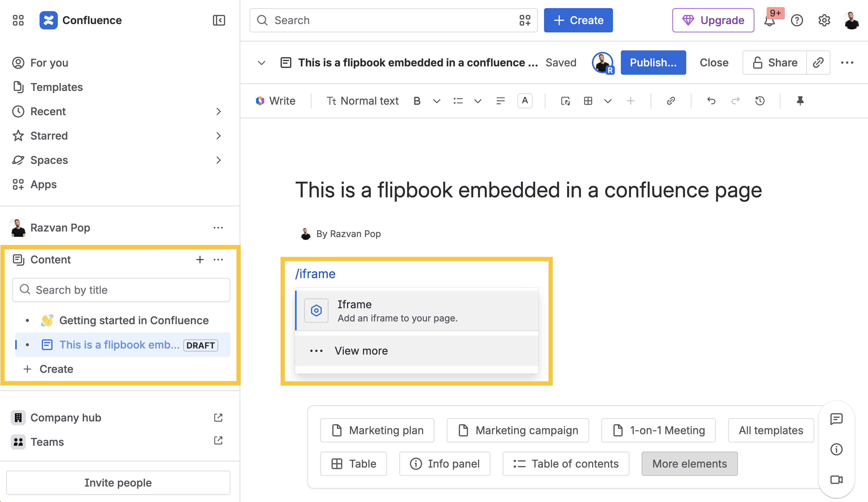Open the comments icon on right rail
This screenshot has height=502, width=868.
(836, 419)
